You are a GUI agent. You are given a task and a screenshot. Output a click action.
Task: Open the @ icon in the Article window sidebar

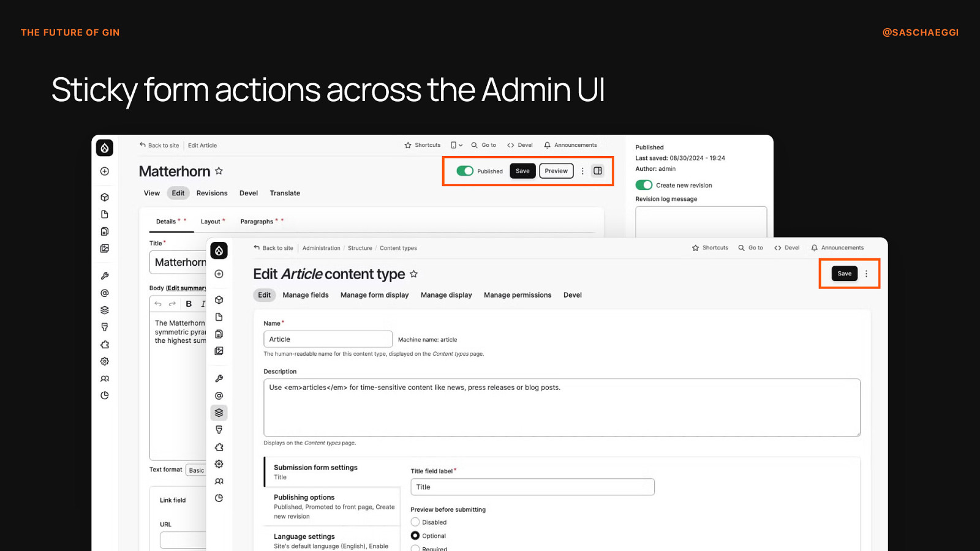tap(219, 395)
